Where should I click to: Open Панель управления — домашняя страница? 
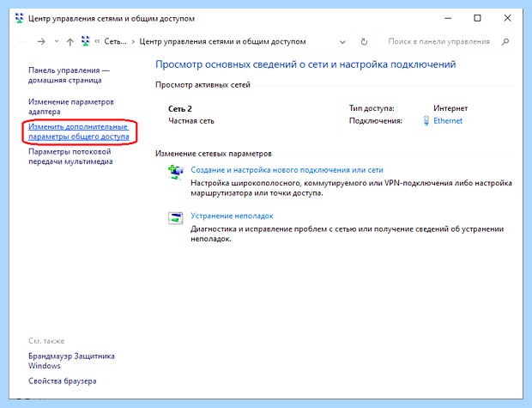(x=69, y=75)
